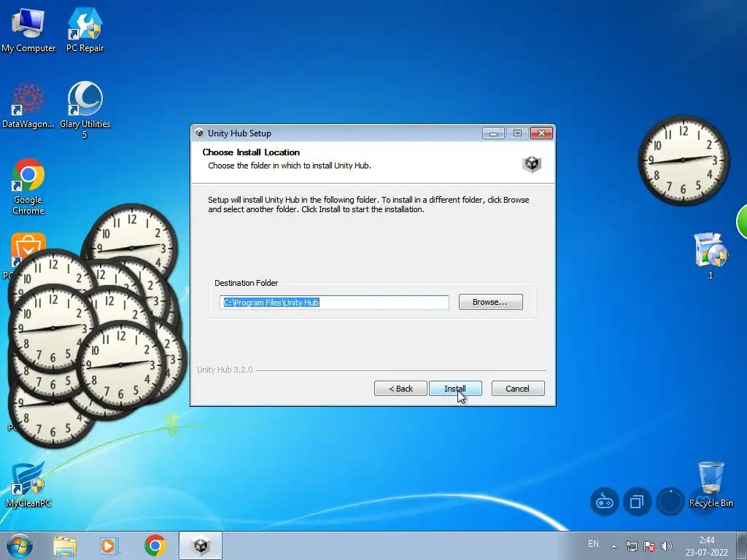Select Google Chrome desktop shortcut
This screenshot has height=560, width=747.
[x=28, y=187]
